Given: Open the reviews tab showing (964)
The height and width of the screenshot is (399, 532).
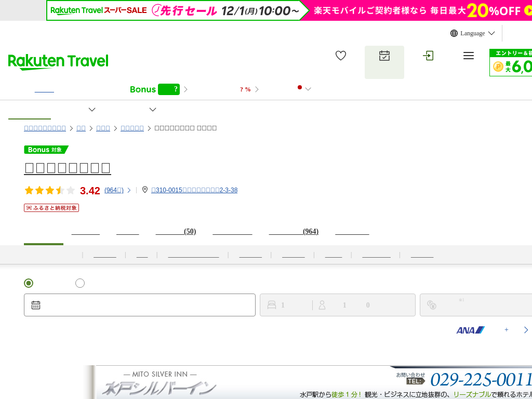Looking at the screenshot, I should point(294,232).
